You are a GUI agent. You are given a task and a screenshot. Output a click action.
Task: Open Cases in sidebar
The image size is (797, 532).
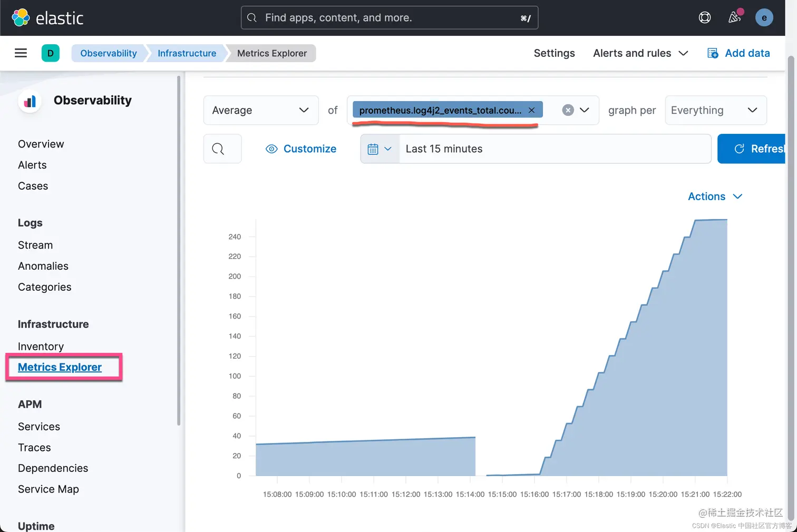click(33, 186)
